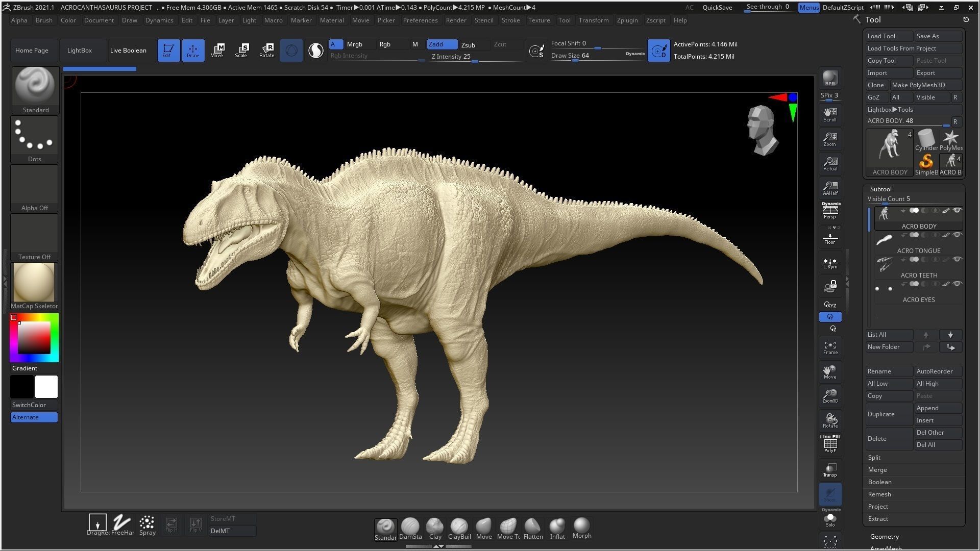Open the Render menu
The height and width of the screenshot is (551, 980).
tap(456, 20)
